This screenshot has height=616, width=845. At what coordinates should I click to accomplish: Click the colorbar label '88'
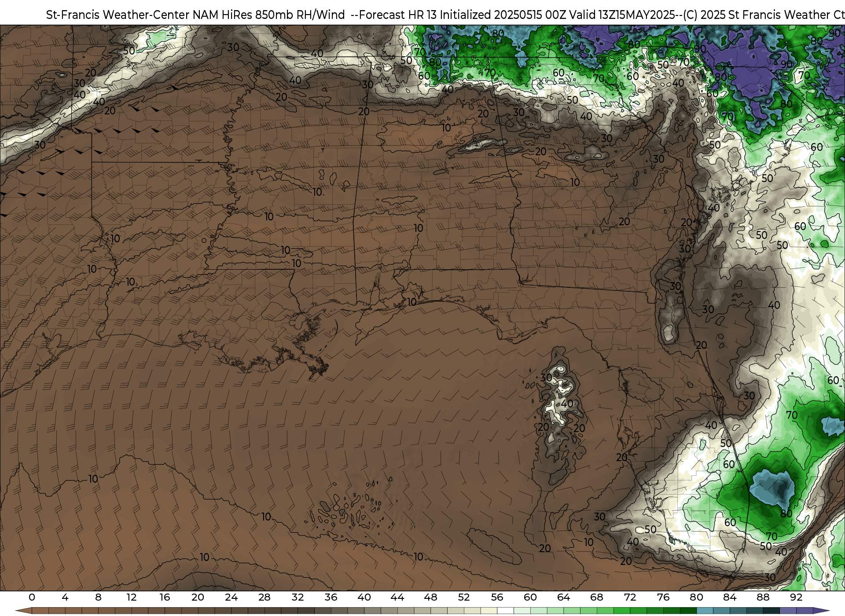click(x=763, y=597)
